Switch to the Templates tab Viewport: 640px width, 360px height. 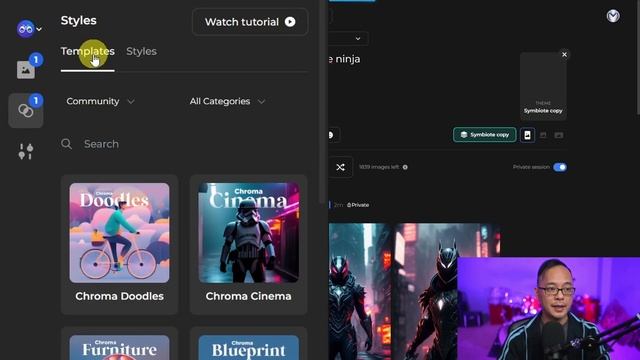click(87, 51)
